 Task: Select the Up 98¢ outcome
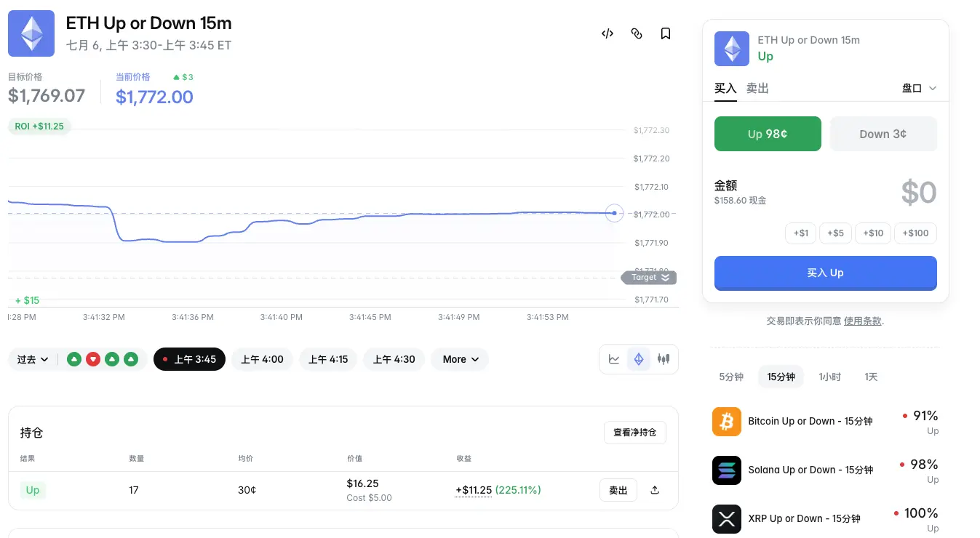(768, 134)
